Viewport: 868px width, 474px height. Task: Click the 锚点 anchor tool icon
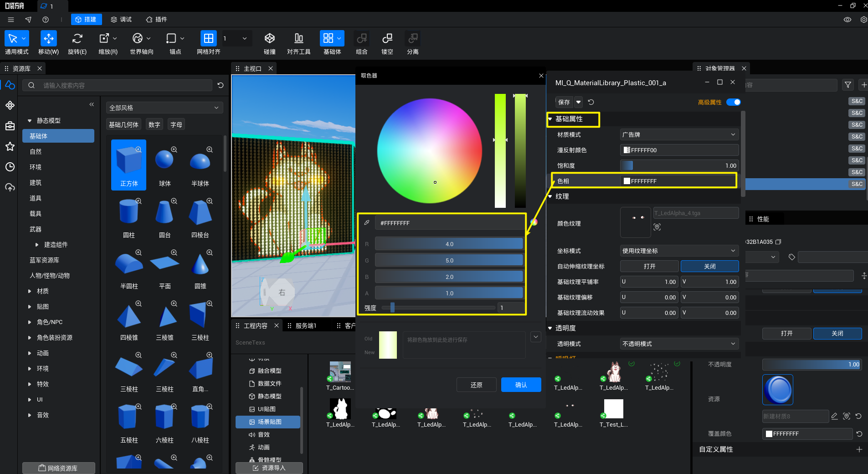pos(171,38)
